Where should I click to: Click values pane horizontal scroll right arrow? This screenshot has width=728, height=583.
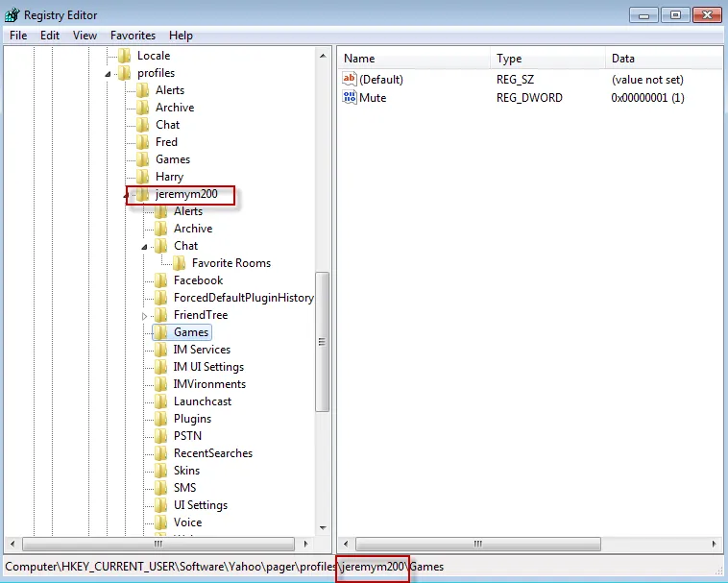coord(714,544)
